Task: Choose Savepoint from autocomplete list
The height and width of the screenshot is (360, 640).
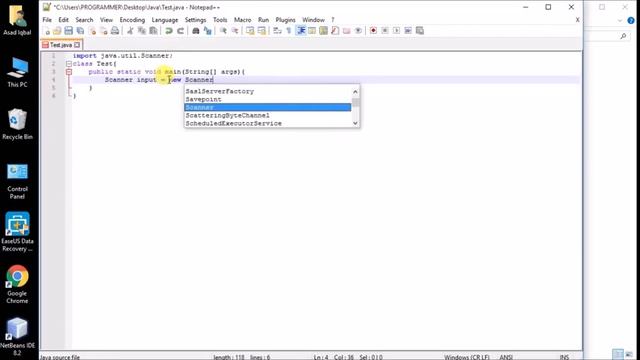Action: [x=268, y=99]
